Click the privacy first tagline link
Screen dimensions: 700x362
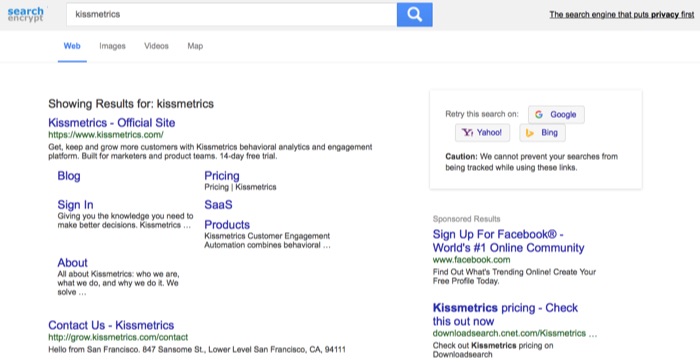pos(621,15)
